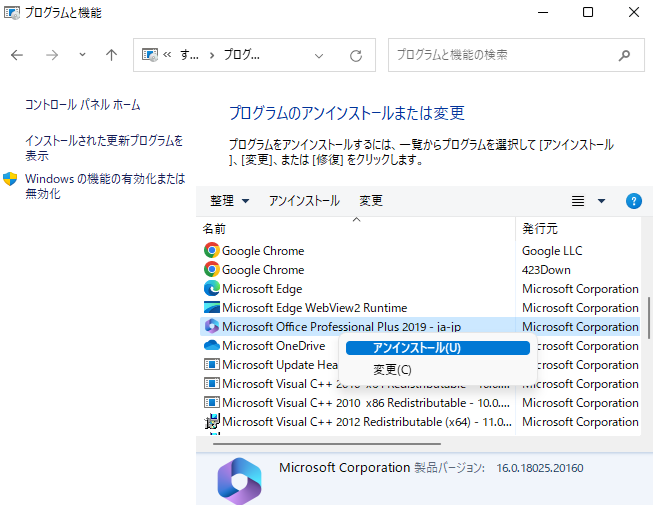Click the help question mark icon

tap(633, 201)
